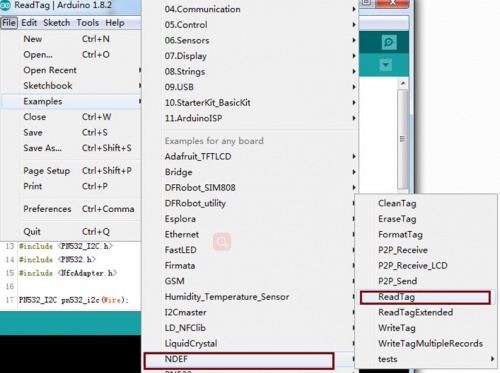The image size is (500, 373).
Task: Choose Open... from File menu
Action: 71,54
